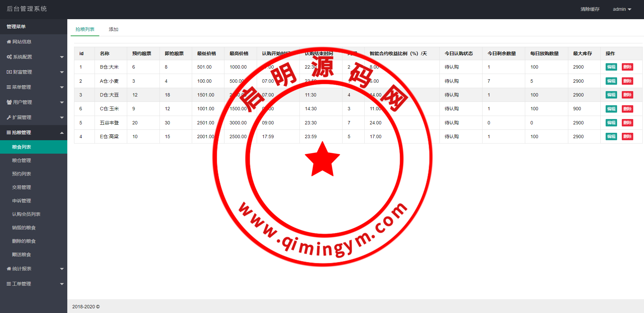Screen dimensions: 644x313
Task: Click the money icon for 财富管理
Action: [x=9, y=72]
